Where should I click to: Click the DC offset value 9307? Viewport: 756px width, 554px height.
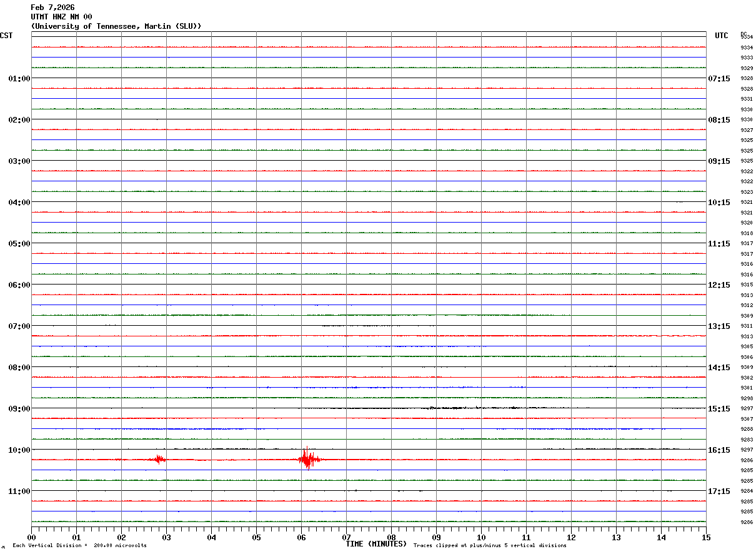pos(746,418)
